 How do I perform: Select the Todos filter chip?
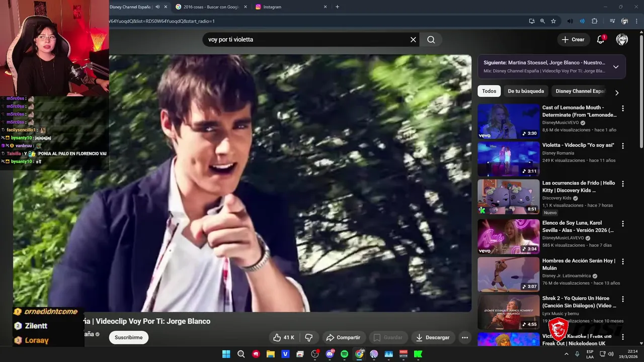(x=489, y=91)
